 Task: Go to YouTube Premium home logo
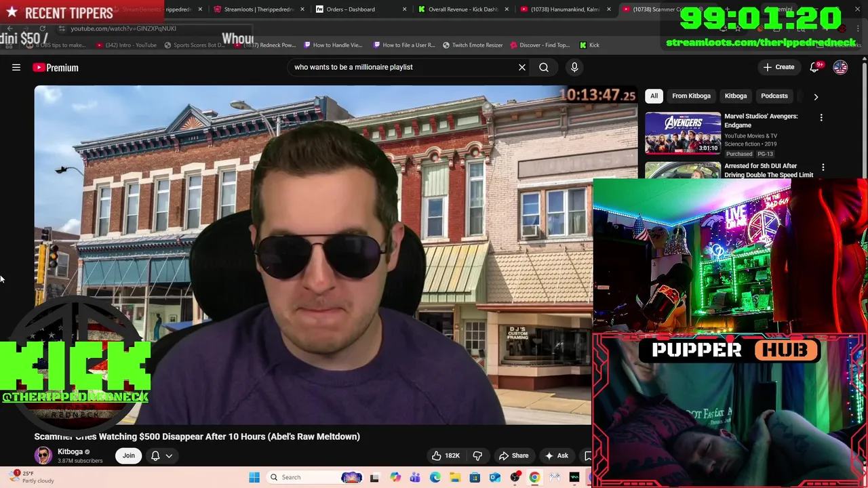(x=56, y=67)
